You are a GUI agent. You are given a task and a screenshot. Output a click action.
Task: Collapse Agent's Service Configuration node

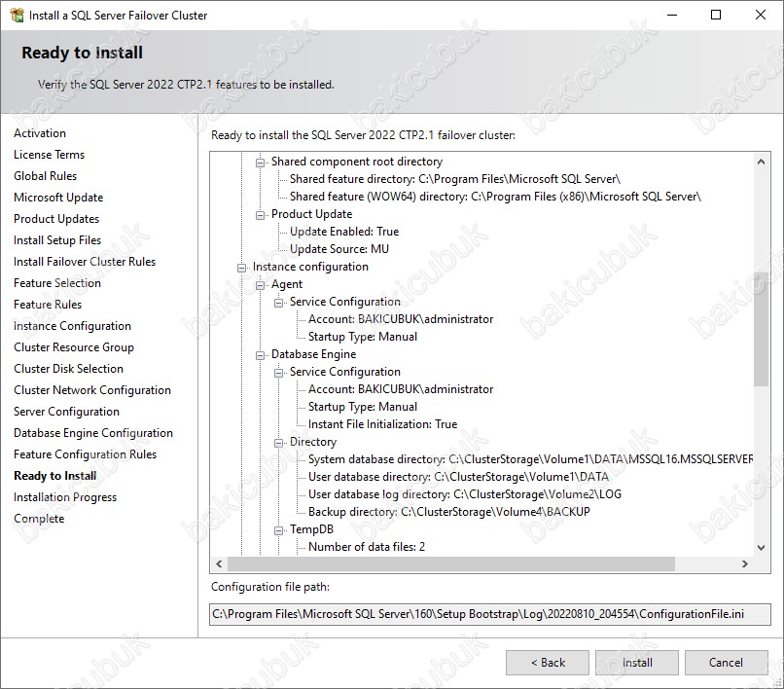pos(278,303)
